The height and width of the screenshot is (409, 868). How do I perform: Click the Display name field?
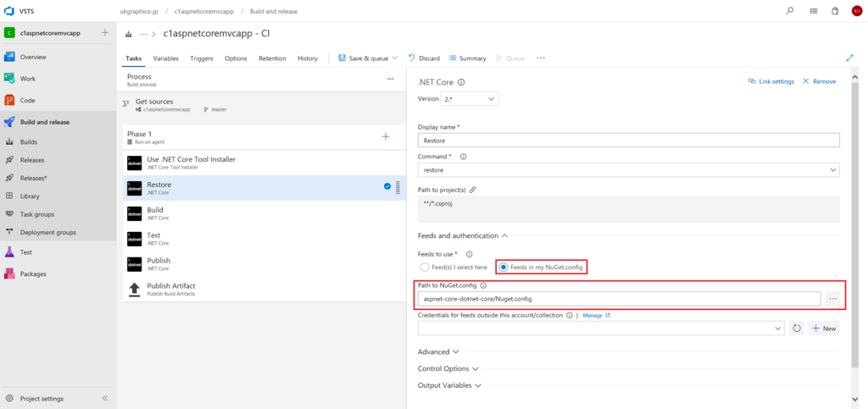tap(628, 141)
